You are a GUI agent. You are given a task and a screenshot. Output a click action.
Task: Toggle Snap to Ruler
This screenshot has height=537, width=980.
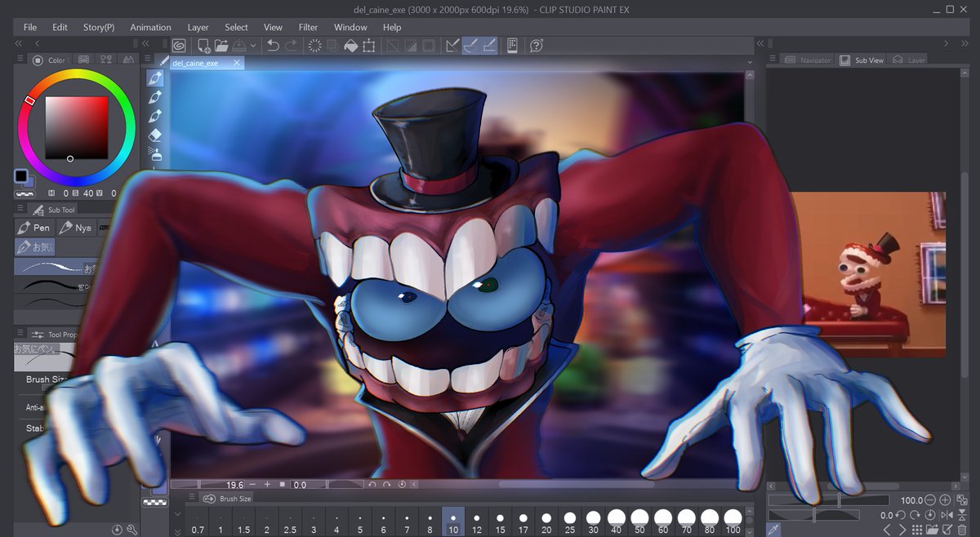click(x=453, y=46)
